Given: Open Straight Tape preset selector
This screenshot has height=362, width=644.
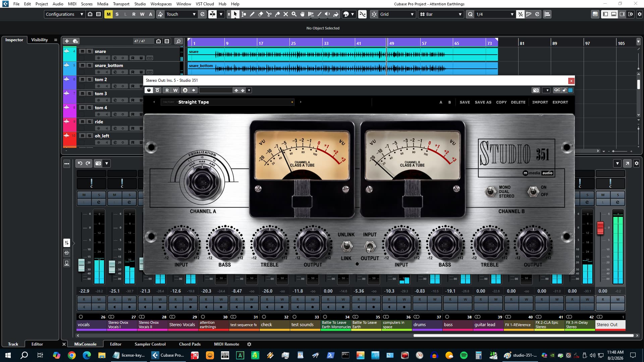Looking at the screenshot, I should coord(227,102).
